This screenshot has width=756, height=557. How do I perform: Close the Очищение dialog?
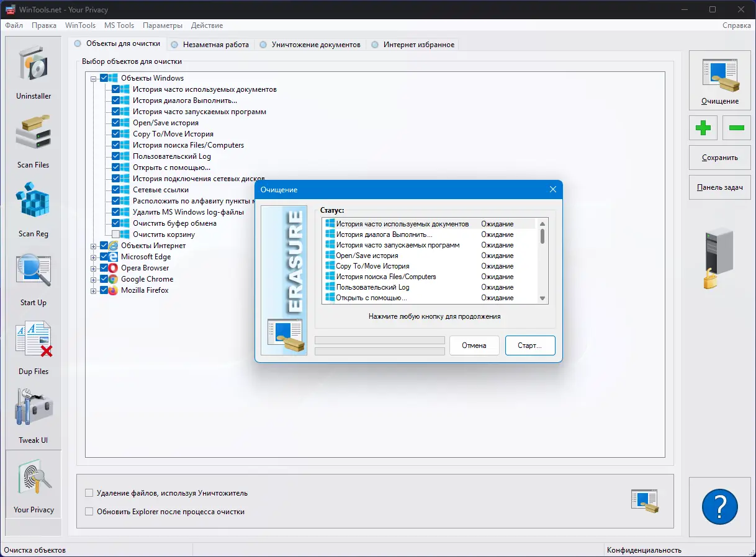(553, 189)
